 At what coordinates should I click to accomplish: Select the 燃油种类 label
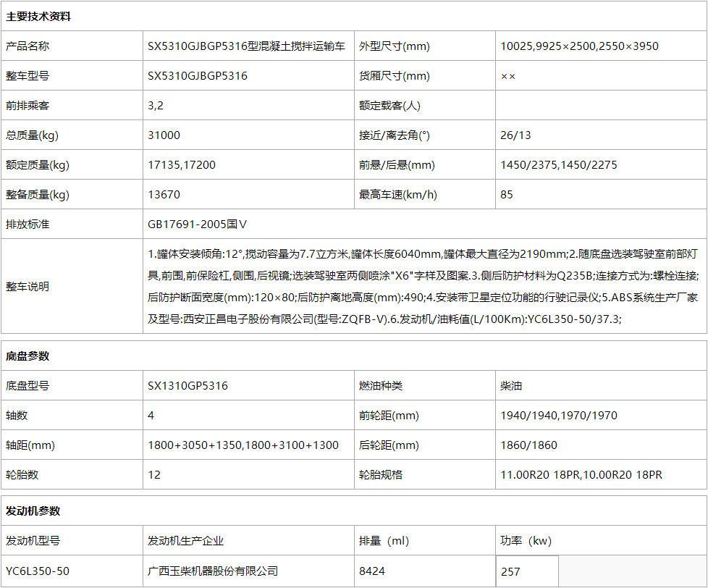381,386
